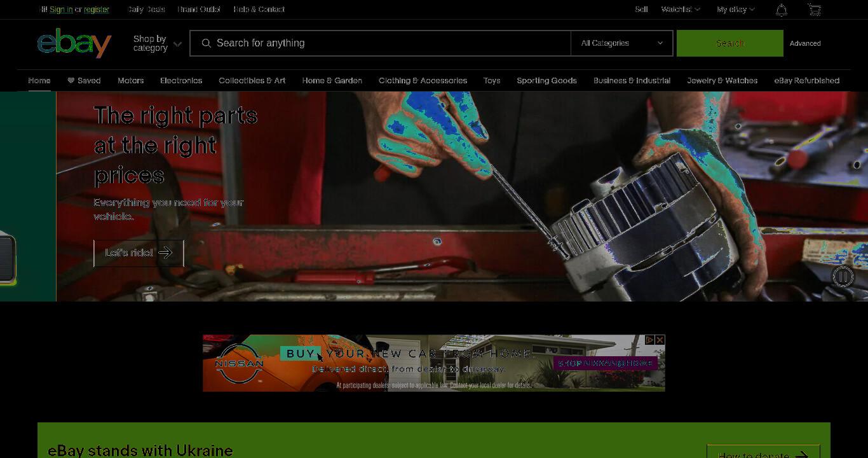Open Brand Outlet link
The width and height of the screenshot is (868, 458).
(x=199, y=10)
